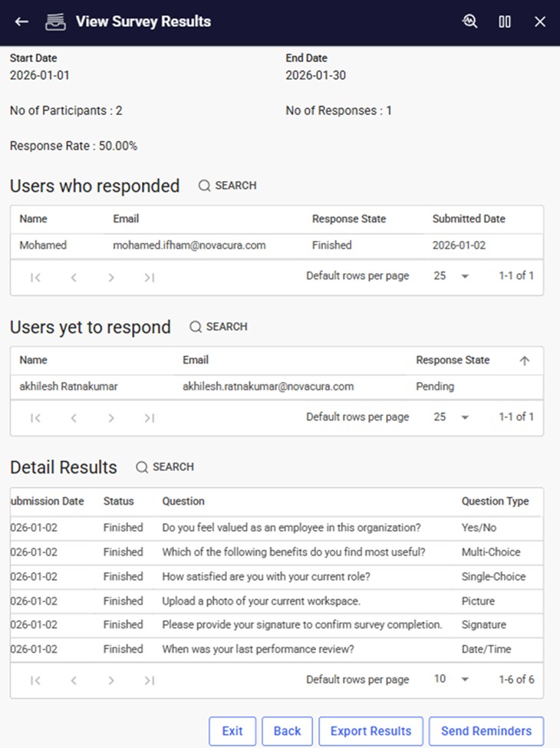The width and height of the screenshot is (560, 748).
Task: Click the Send Reminders button
Action: coord(486,731)
